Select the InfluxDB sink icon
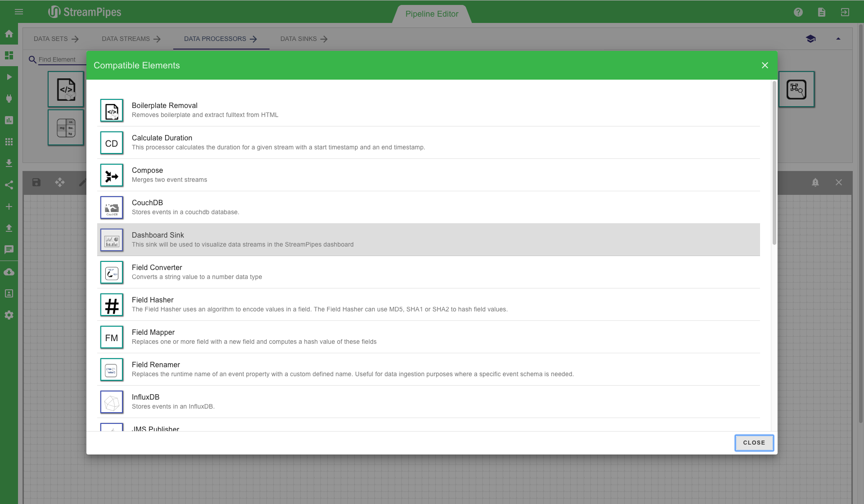 click(x=112, y=402)
